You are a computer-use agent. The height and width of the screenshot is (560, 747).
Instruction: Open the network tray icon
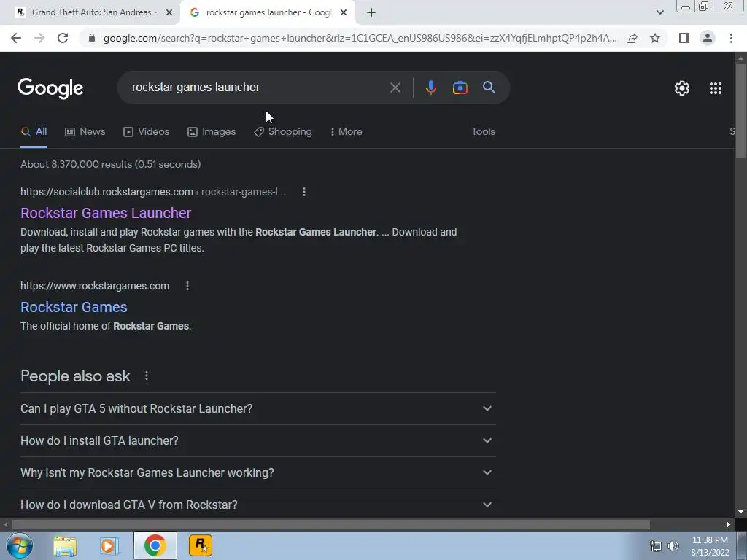click(x=656, y=546)
